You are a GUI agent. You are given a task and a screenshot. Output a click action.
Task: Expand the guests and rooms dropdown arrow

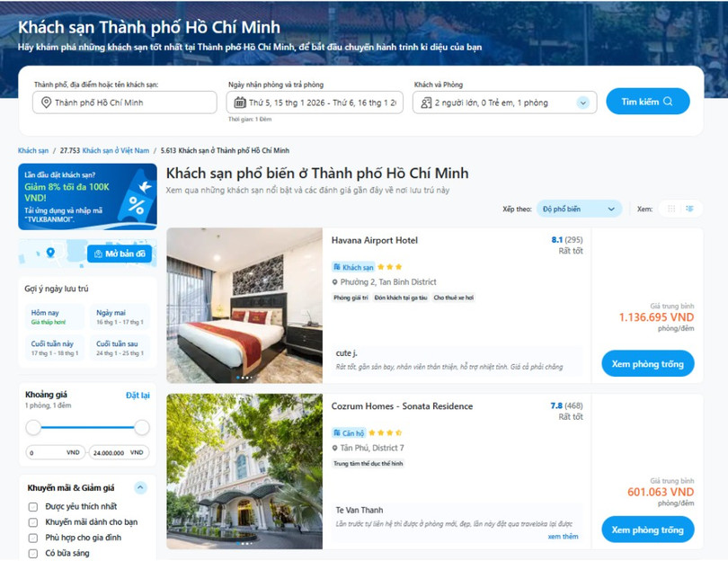[583, 102]
